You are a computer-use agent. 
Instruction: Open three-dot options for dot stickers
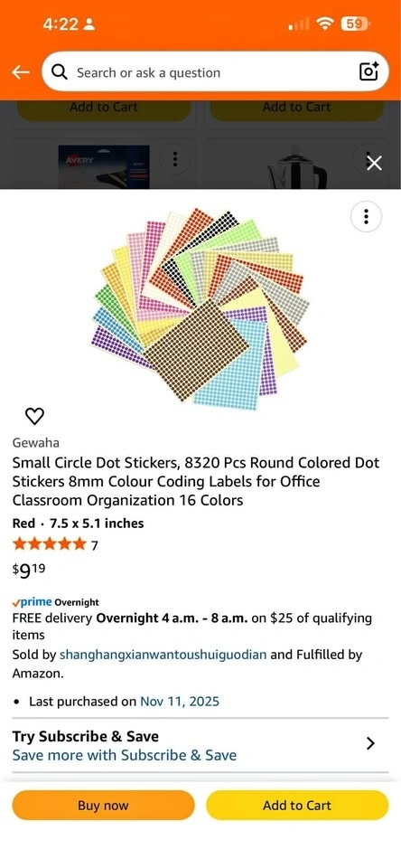pyautogui.click(x=366, y=216)
